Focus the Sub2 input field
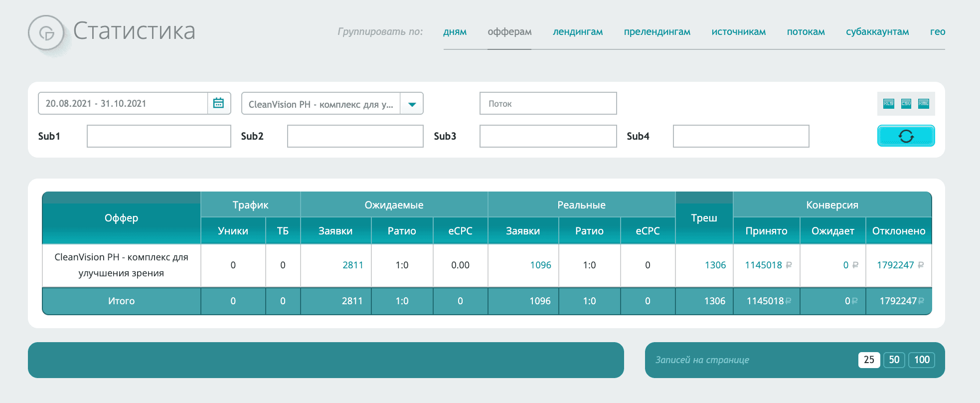 pos(355,136)
